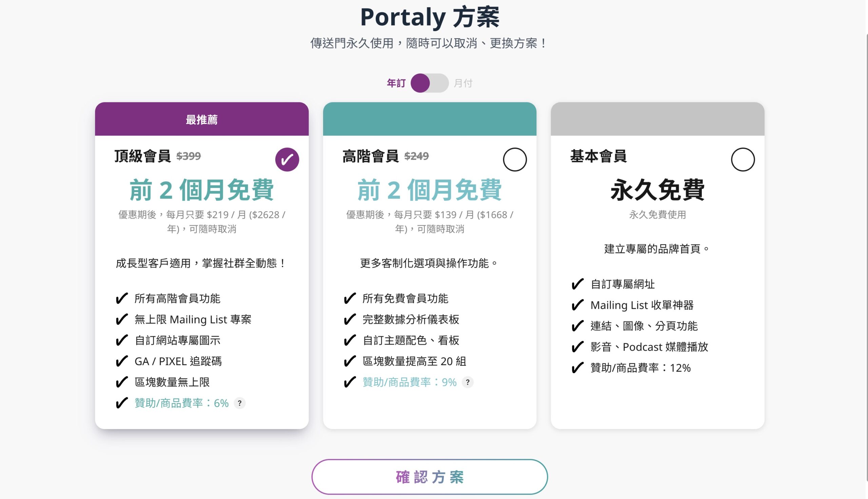Click the purple 最推薦 card header

click(x=202, y=119)
